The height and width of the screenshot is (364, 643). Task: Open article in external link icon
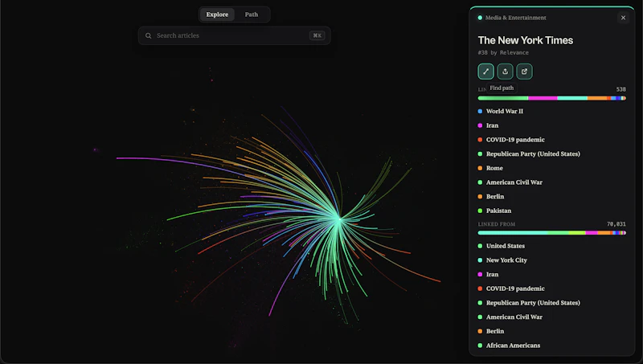coord(524,72)
